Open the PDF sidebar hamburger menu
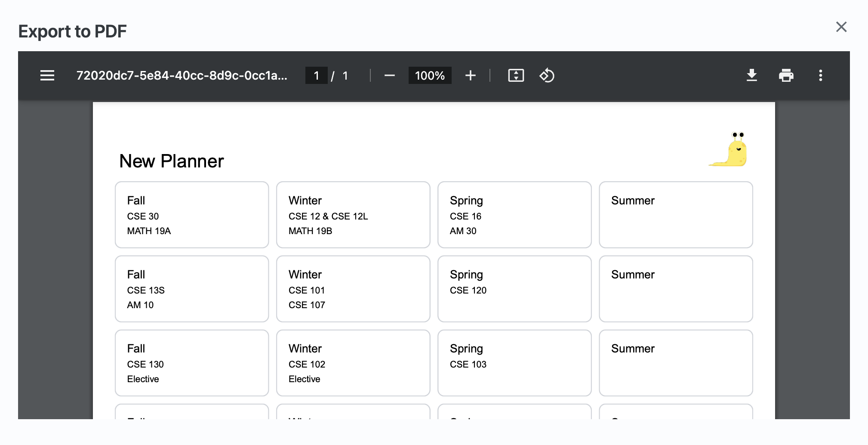This screenshot has width=868, height=445. tap(47, 76)
